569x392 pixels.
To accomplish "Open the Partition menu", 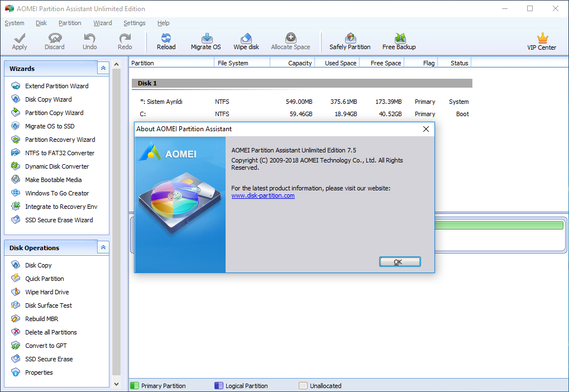I will coord(70,23).
